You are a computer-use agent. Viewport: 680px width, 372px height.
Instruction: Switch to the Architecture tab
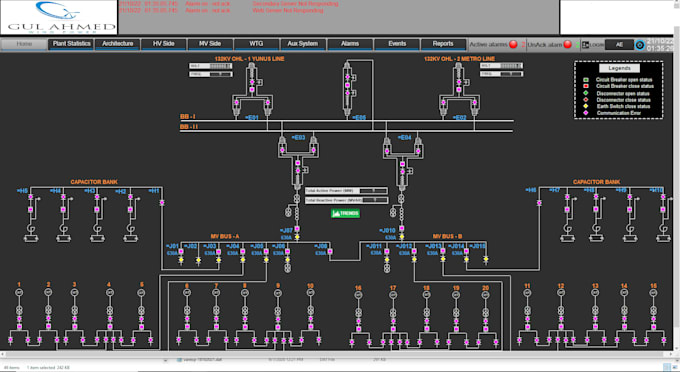118,44
